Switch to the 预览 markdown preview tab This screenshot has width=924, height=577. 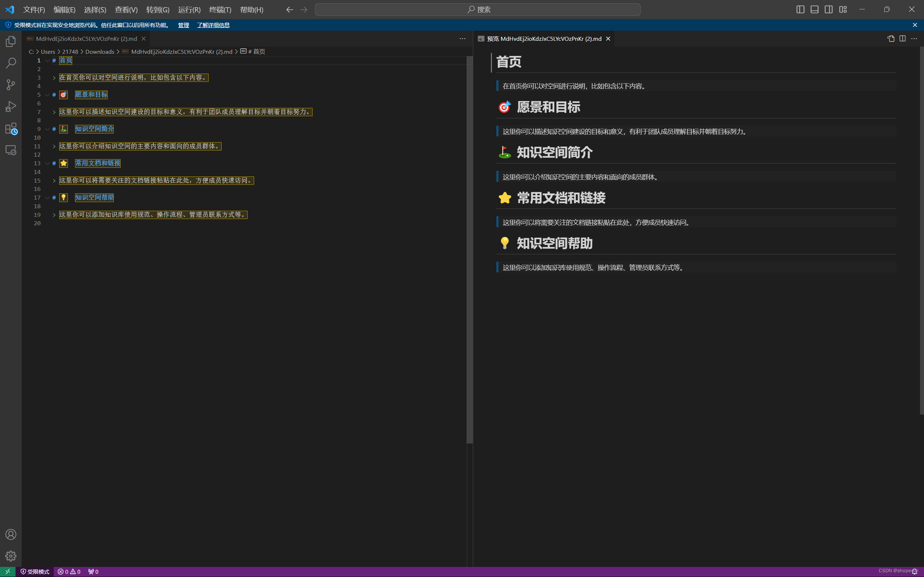544,39
